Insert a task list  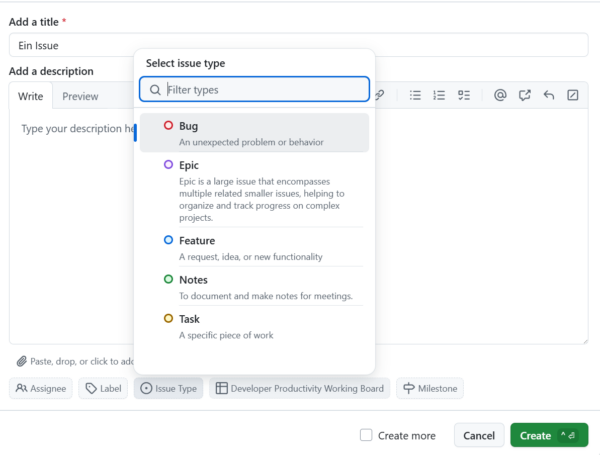point(464,95)
